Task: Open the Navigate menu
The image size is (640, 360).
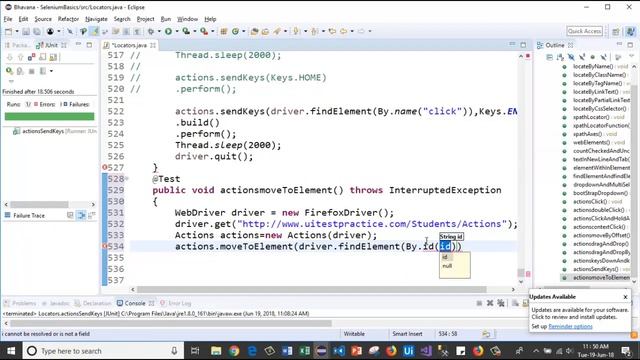Action: (96, 19)
